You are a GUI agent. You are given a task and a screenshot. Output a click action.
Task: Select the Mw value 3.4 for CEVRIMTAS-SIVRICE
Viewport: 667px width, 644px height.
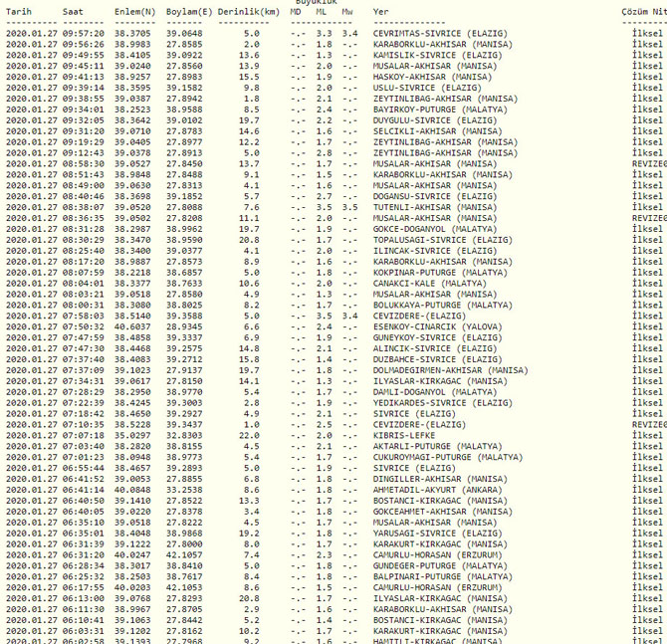click(x=350, y=34)
